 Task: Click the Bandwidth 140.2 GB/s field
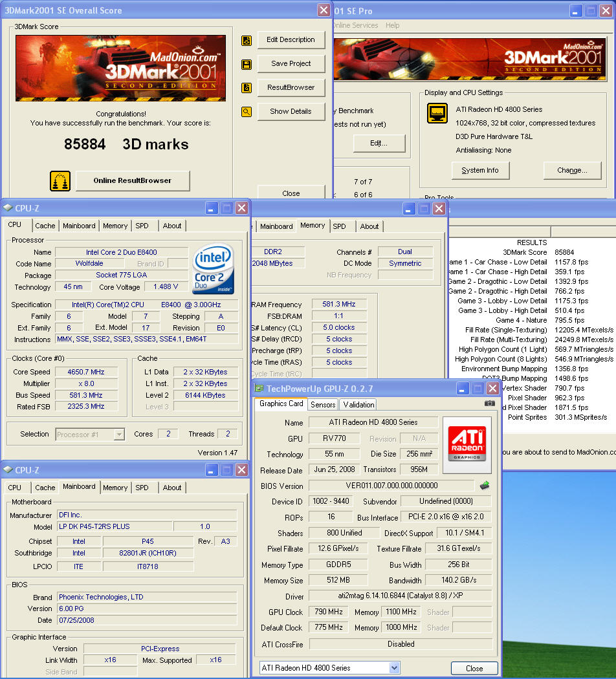pos(459,580)
